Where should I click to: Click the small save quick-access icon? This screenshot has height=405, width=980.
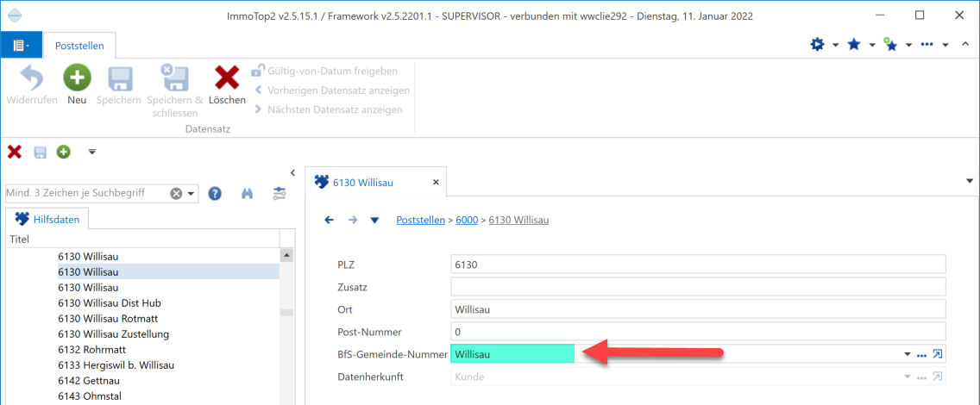pos(40,152)
